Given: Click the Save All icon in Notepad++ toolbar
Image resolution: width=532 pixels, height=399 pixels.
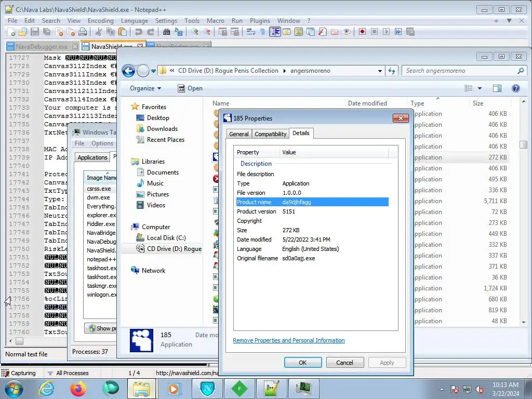Looking at the screenshot, I should pos(46,32).
